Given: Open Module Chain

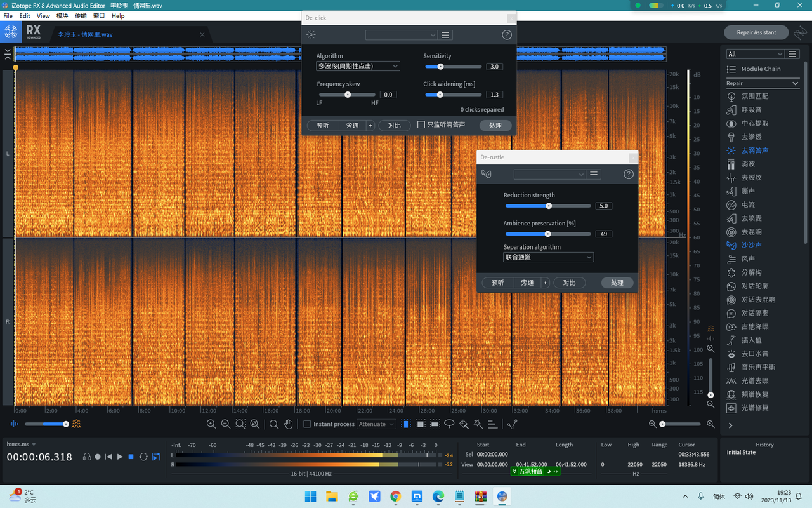Looking at the screenshot, I should coord(761,69).
